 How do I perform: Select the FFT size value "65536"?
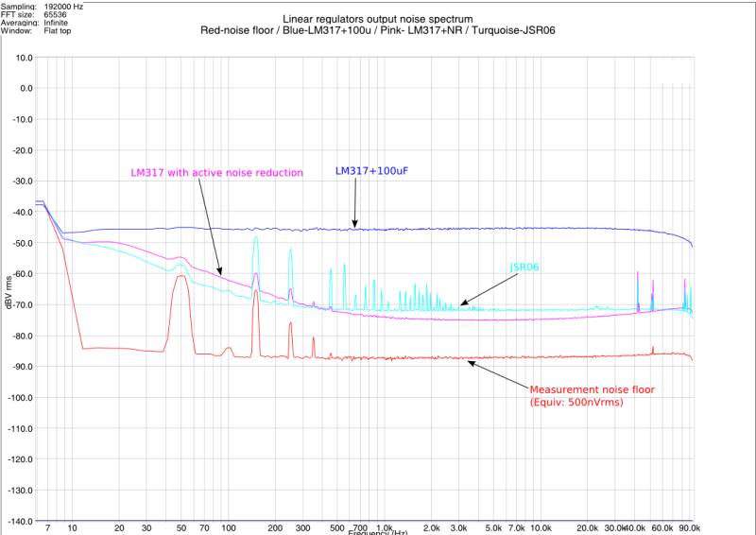55,15
